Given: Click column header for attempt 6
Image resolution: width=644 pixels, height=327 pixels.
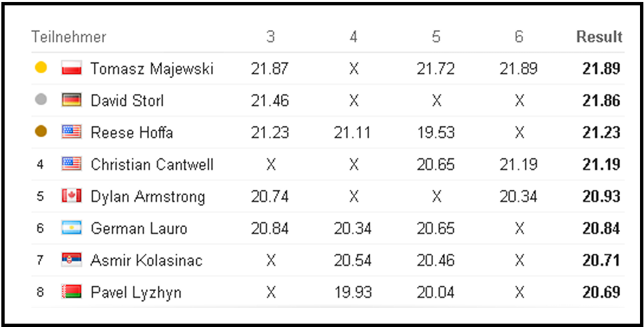Looking at the screenshot, I should tap(519, 37).
